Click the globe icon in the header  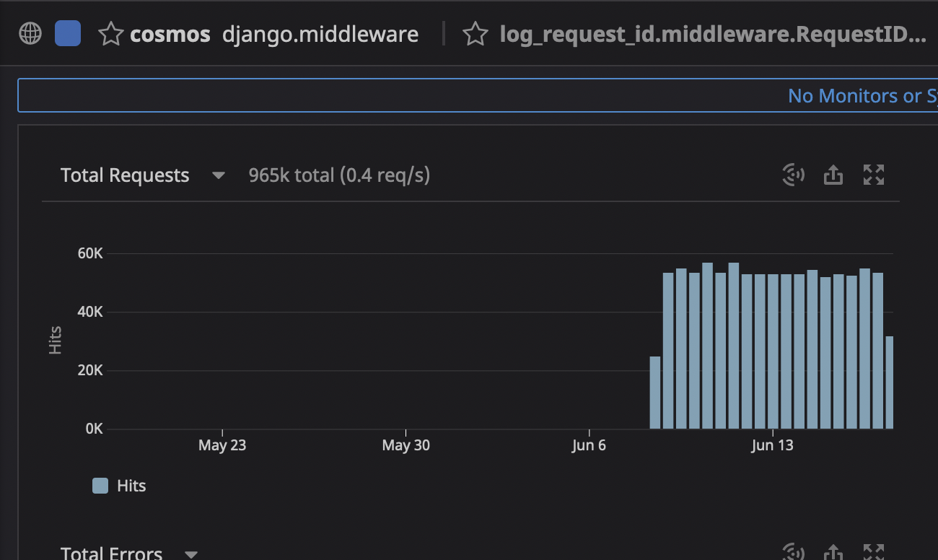tap(30, 34)
